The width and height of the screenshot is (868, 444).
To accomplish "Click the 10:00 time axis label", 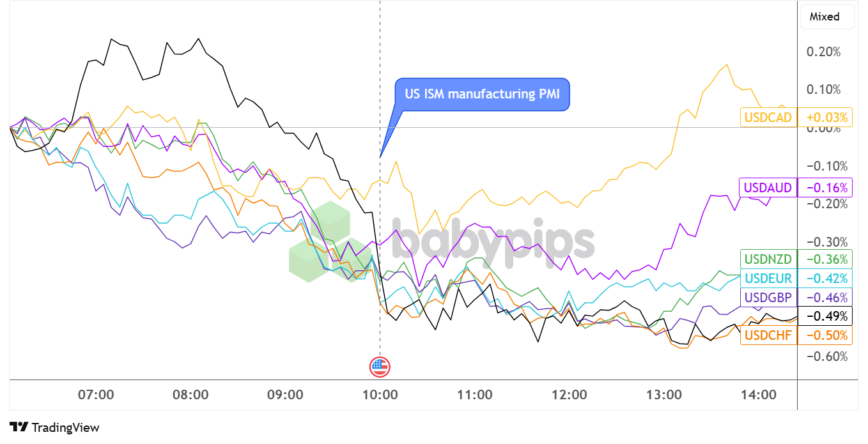I will (x=380, y=395).
